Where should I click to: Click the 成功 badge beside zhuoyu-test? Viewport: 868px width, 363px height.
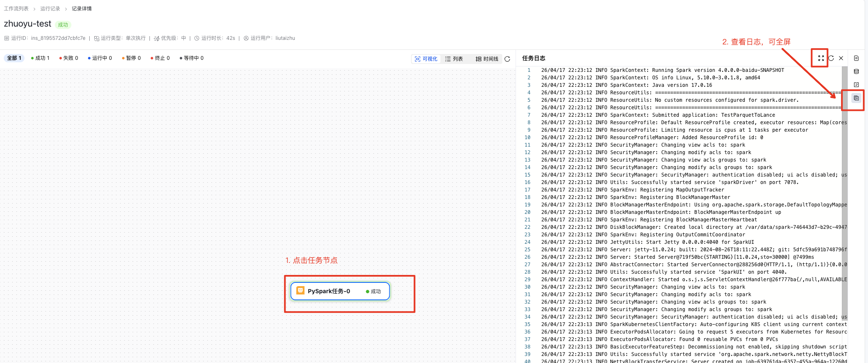63,25
